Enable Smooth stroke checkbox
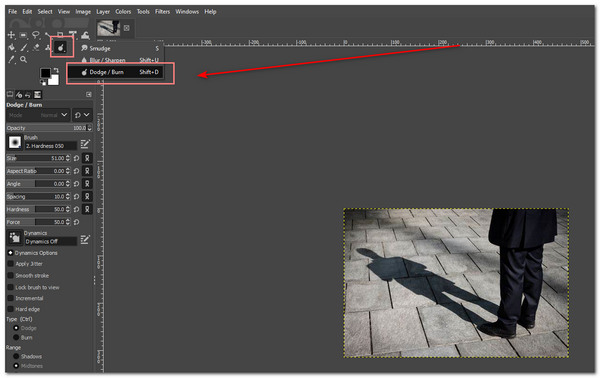Viewport: 600px width, 378px height. [x=11, y=275]
